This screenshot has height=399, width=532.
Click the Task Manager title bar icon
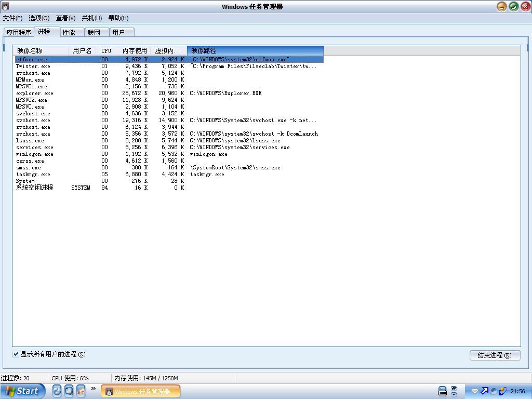5,6
